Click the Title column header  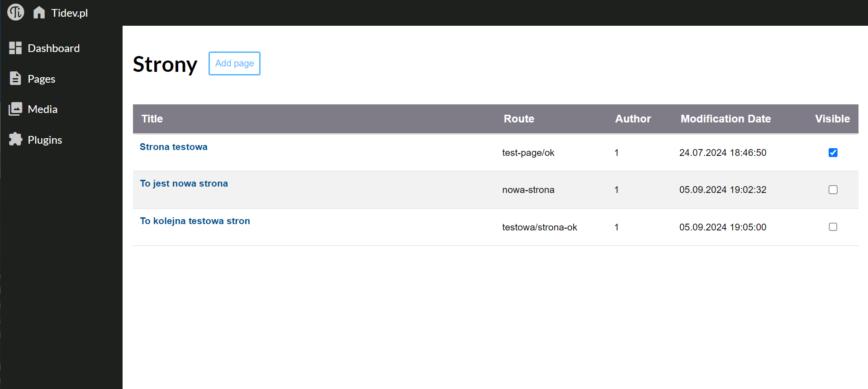coord(152,119)
